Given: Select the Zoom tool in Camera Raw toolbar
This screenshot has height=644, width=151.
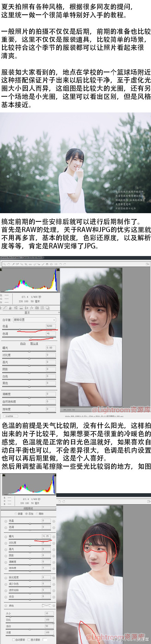Looking at the screenshot, I should click(x=4, y=264).
